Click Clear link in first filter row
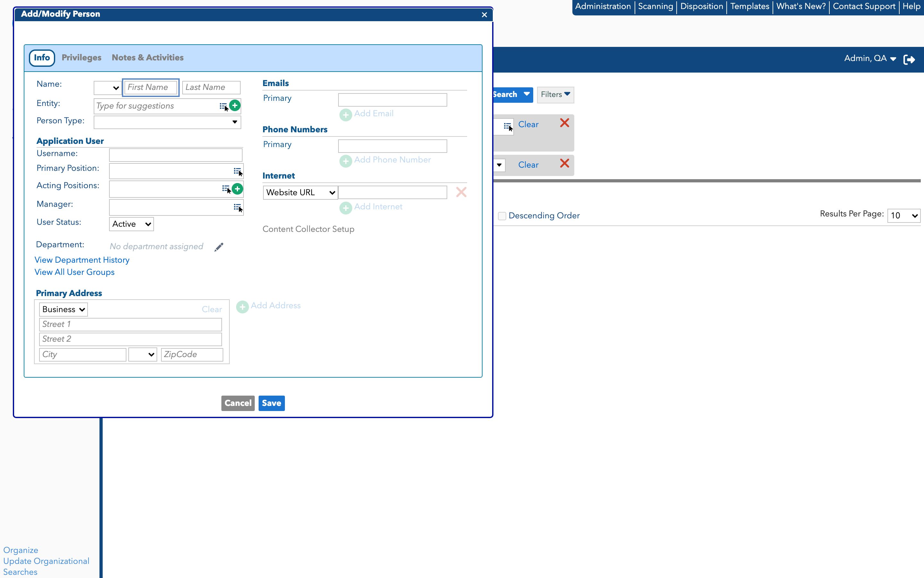 pos(528,125)
